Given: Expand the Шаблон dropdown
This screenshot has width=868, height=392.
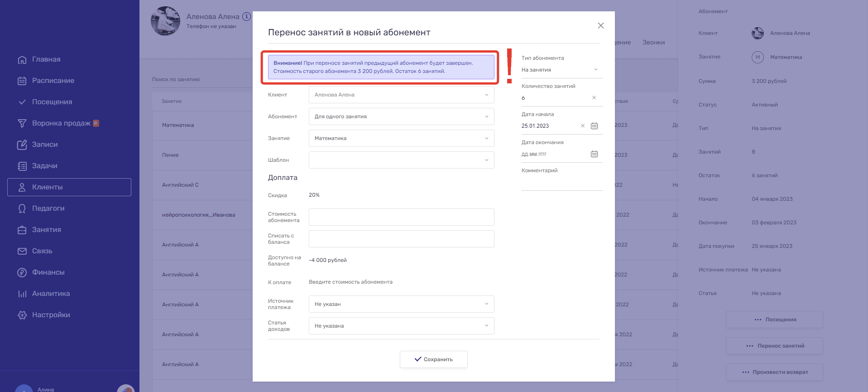Looking at the screenshot, I should [x=401, y=160].
